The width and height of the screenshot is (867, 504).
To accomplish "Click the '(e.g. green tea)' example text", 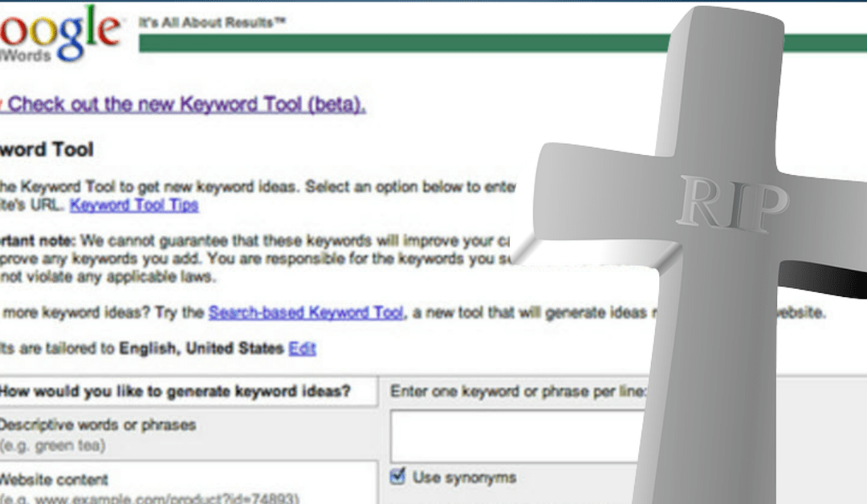I will pyautogui.click(x=52, y=445).
